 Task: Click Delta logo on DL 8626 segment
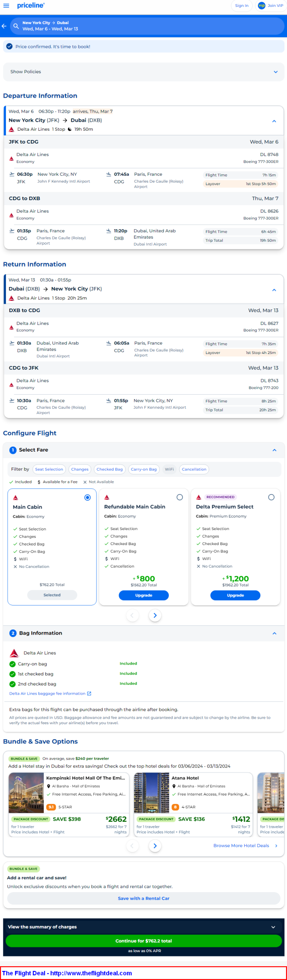pos(12,215)
